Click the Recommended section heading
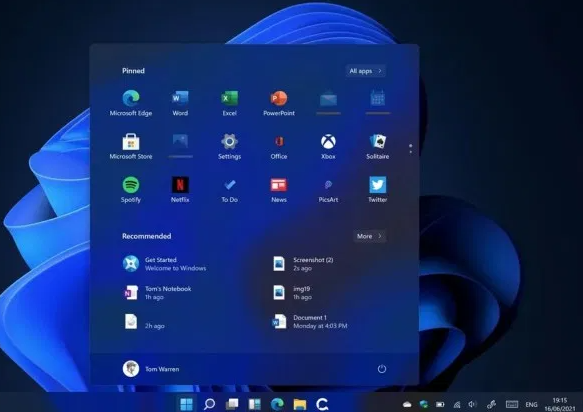The image size is (583, 412). [x=147, y=236]
